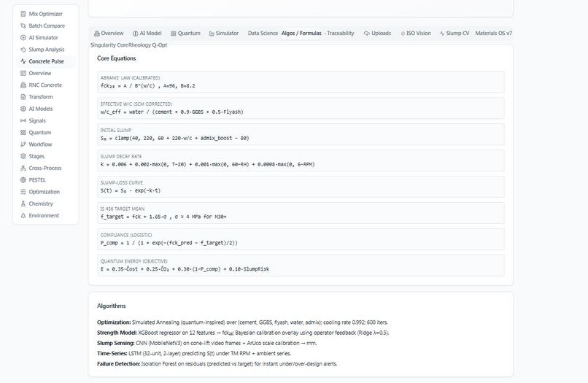Open Workflow via its branch icon
This screenshot has height=383, width=588.
pos(23,144)
